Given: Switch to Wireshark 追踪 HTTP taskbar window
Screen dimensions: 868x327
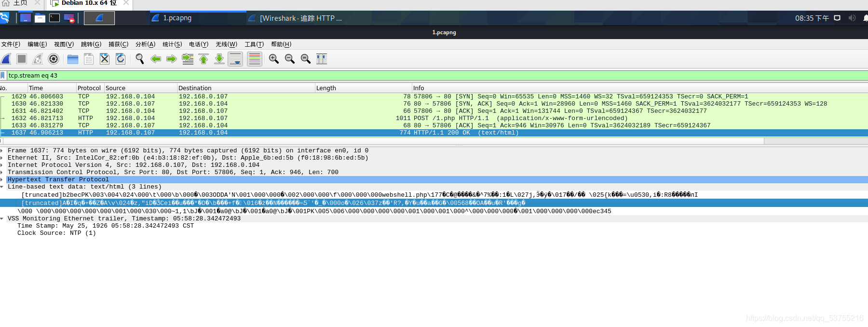Looking at the screenshot, I should point(295,18).
